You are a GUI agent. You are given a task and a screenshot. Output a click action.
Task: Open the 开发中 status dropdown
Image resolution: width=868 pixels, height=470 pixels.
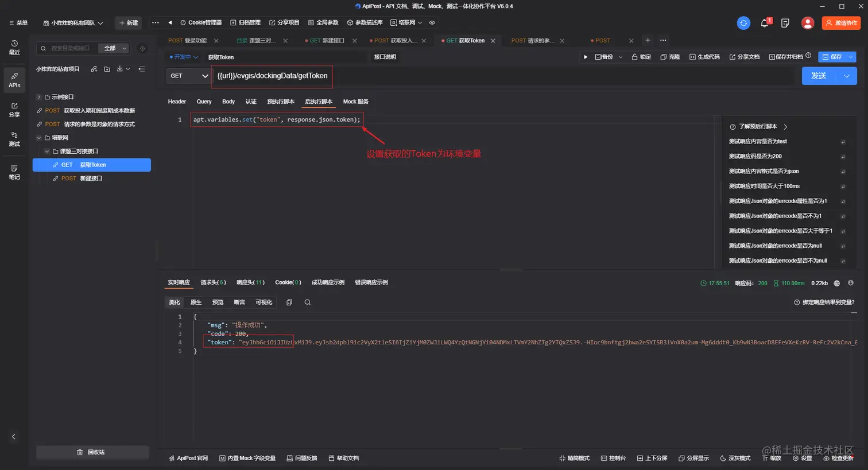pyautogui.click(x=184, y=57)
